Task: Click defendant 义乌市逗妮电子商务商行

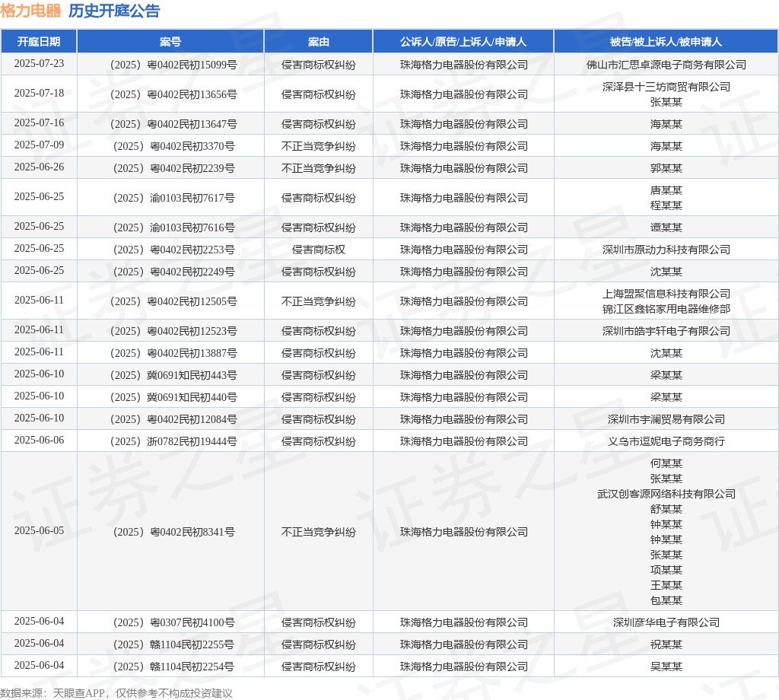Action: click(666, 441)
